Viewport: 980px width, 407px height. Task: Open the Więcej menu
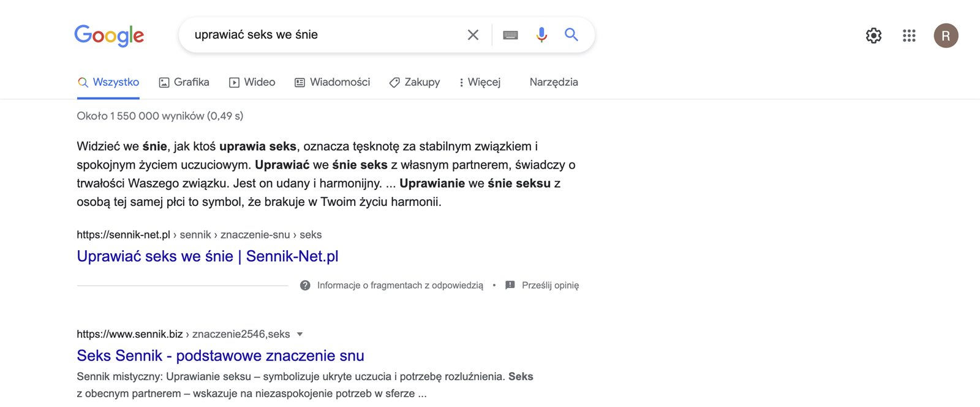pos(480,82)
